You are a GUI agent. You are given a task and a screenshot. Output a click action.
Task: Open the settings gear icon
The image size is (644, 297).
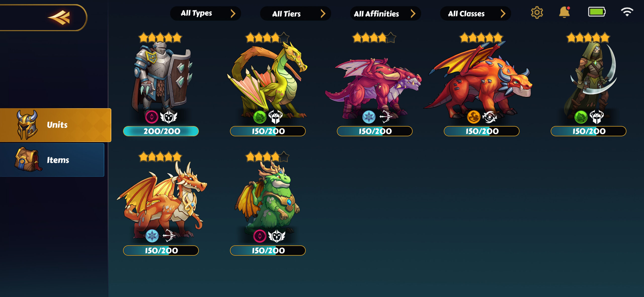pyautogui.click(x=537, y=13)
